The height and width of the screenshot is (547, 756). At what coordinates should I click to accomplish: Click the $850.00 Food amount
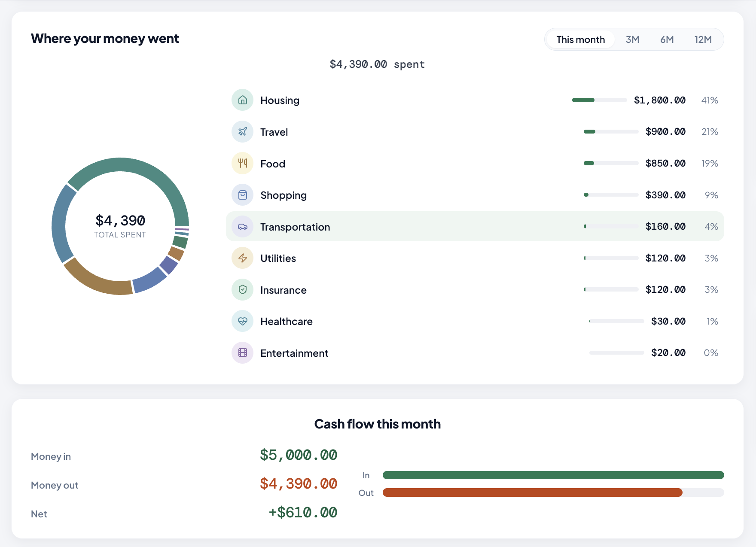[665, 163]
